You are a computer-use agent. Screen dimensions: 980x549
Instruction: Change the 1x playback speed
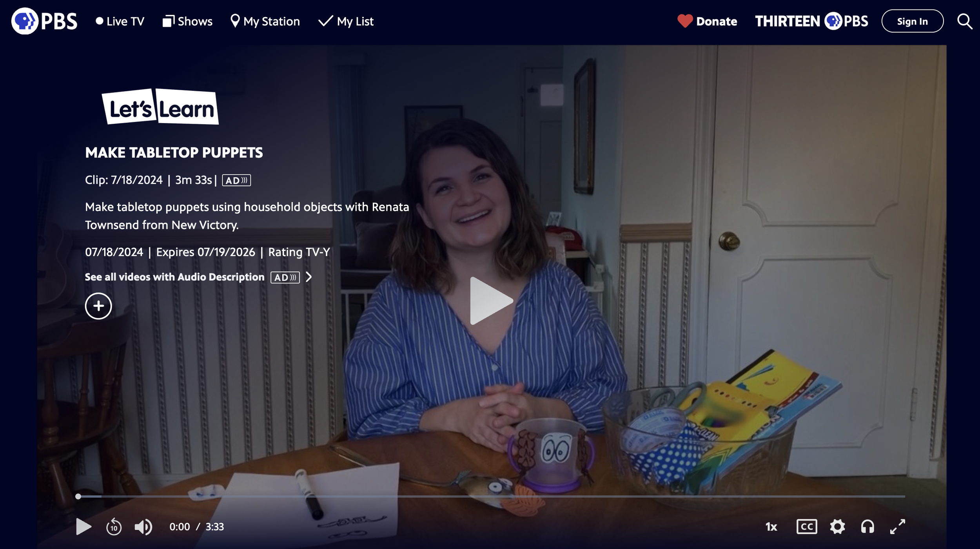771,527
